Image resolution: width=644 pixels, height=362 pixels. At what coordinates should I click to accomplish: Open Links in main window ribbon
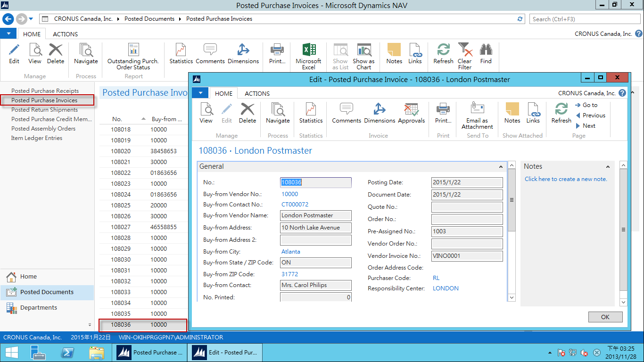click(x=415, y=54)
